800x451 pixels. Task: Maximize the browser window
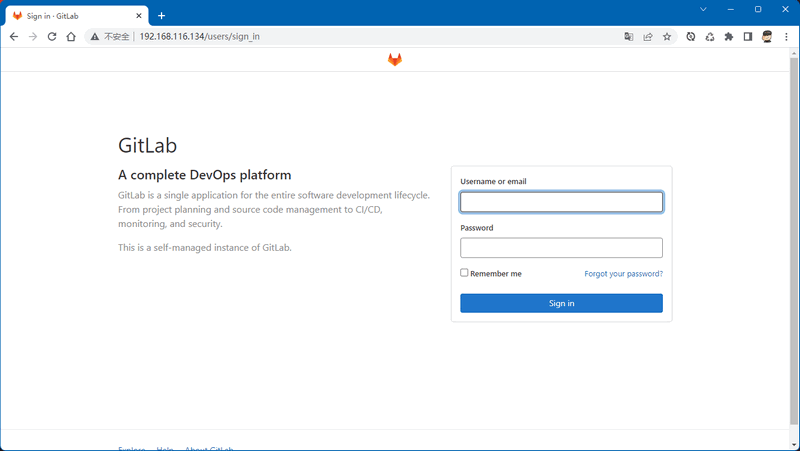tap(758, 9)
